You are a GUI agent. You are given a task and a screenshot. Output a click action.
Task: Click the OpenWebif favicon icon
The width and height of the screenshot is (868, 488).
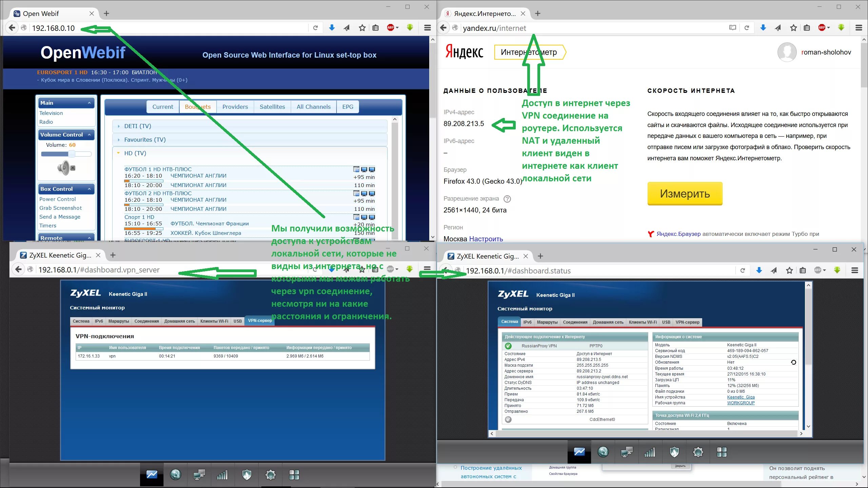[16, 13]
